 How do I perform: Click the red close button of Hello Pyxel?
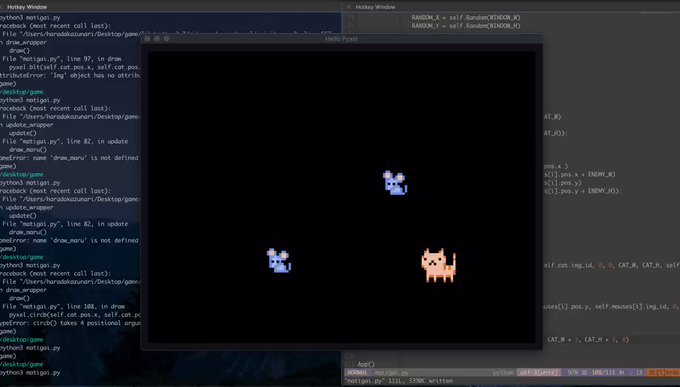click(147, 39)
